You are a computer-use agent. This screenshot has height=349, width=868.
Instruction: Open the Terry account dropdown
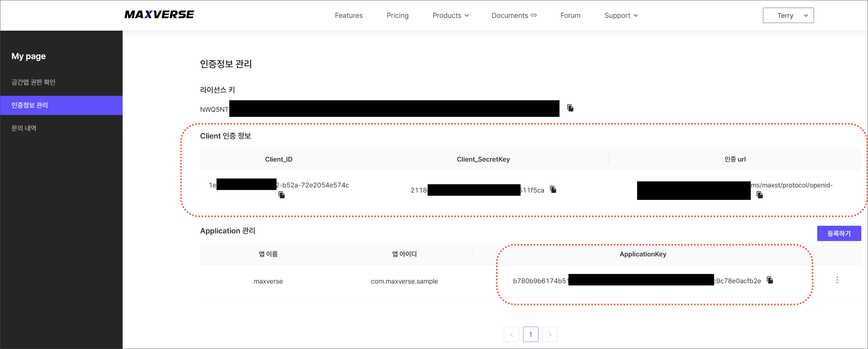(788, 15)
